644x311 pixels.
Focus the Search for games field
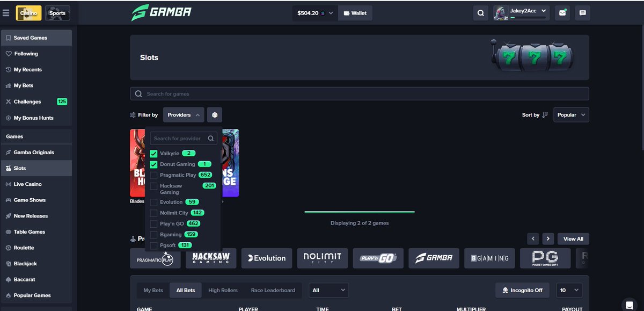[x=360, y=94]
